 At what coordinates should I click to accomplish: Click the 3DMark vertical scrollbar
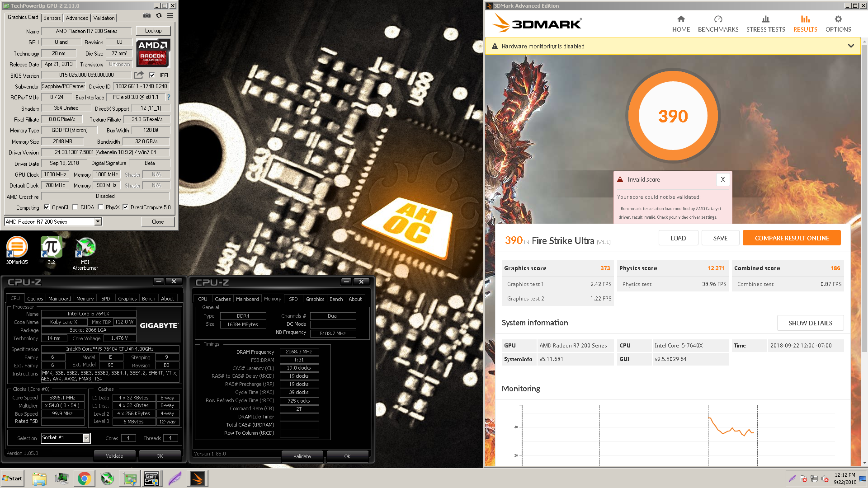[864, 199]
